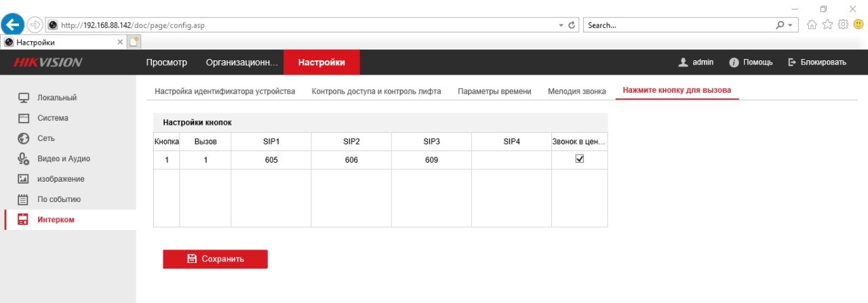Image resolution: width=868 pixels, height=303 pixels.
Task: Click the изображение picture icon
Action: click(x=23, y=179)
